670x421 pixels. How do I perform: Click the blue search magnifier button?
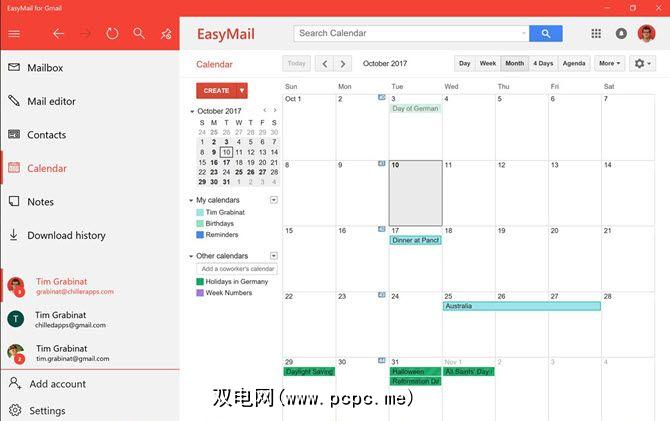coord(546,33)
